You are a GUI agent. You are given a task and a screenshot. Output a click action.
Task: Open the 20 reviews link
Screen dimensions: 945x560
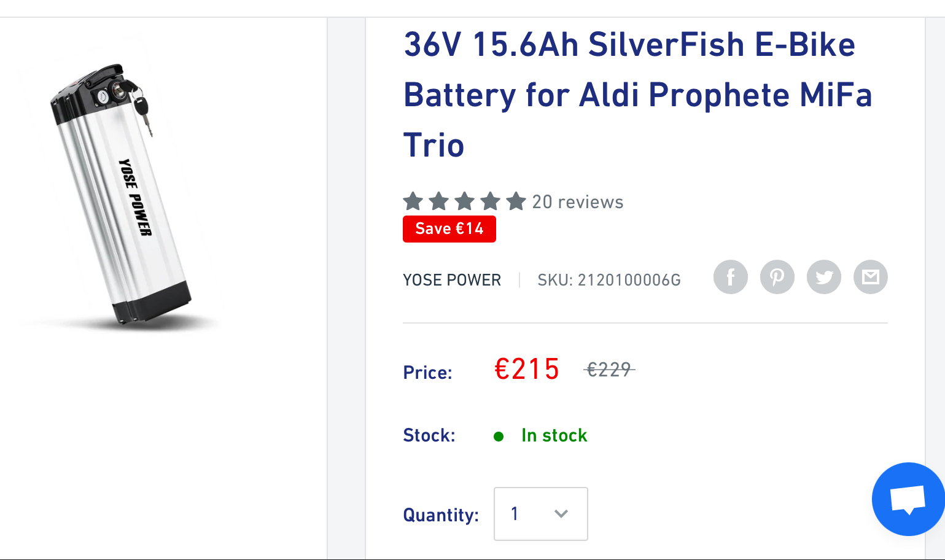point(577,202)
